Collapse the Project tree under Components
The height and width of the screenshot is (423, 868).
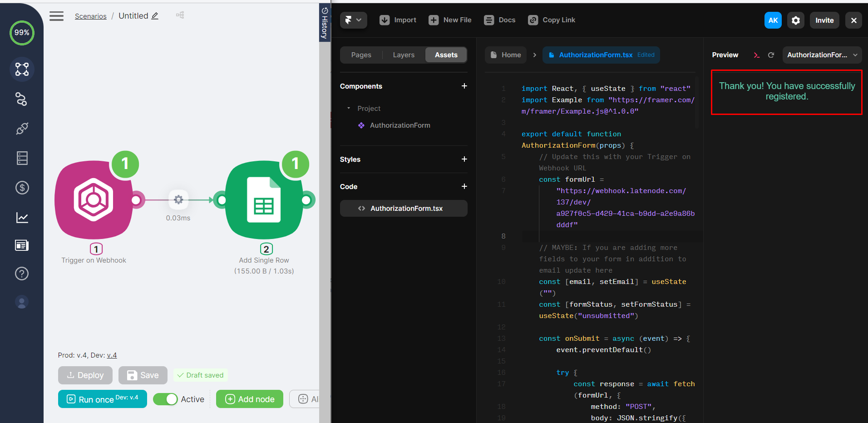(349, 109)
